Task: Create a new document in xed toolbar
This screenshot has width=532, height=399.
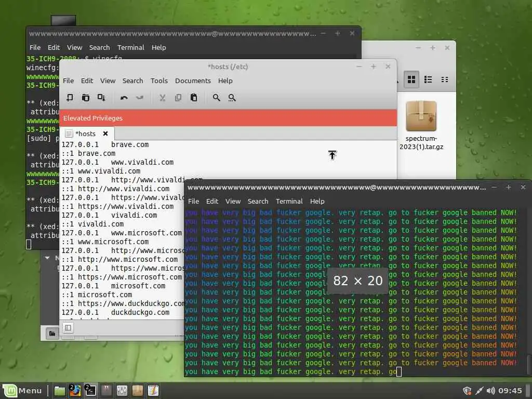Action: [x=70, y=98]
